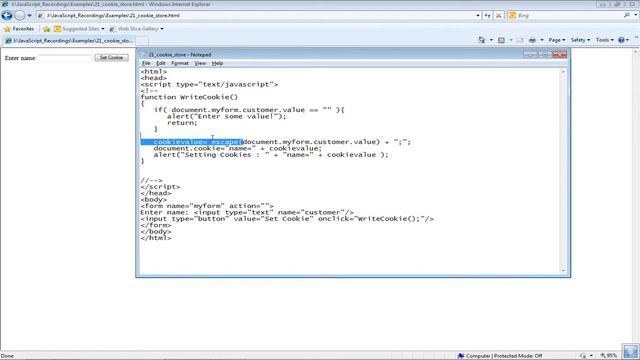The width and height of the screenshot is (640, 360).
Task: Open the Safety menu in command bar
Action: coord(580,40)
